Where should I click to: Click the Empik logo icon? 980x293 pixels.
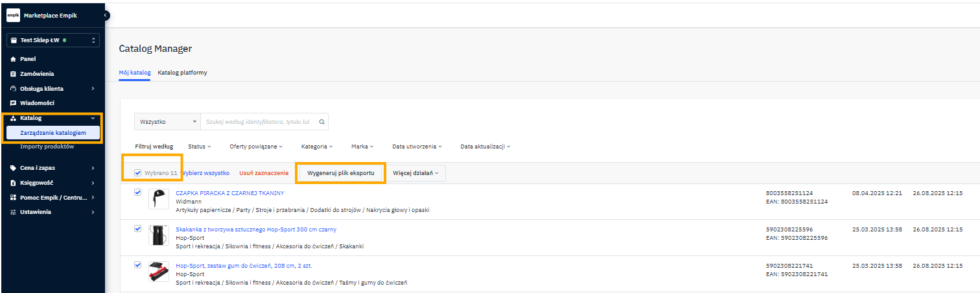[x=13, y=16]
